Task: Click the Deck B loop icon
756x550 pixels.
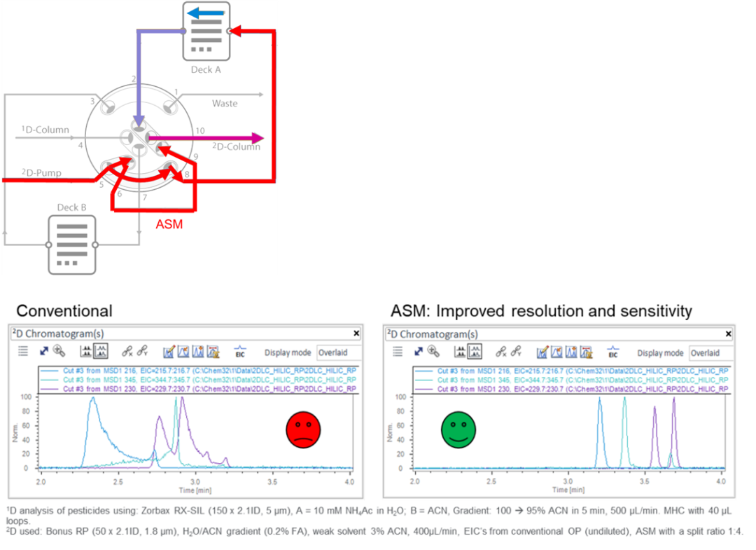Action: pos(72,245)
